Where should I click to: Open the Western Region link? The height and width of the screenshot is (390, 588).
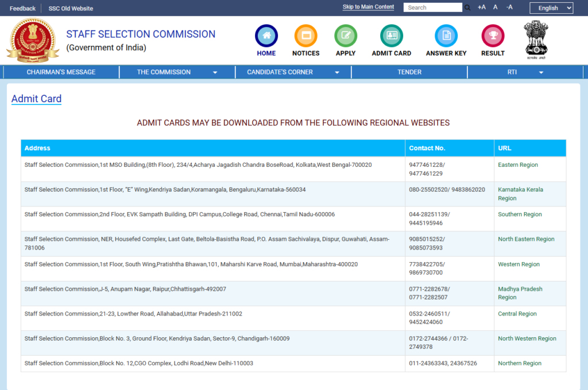coord(519,264)
